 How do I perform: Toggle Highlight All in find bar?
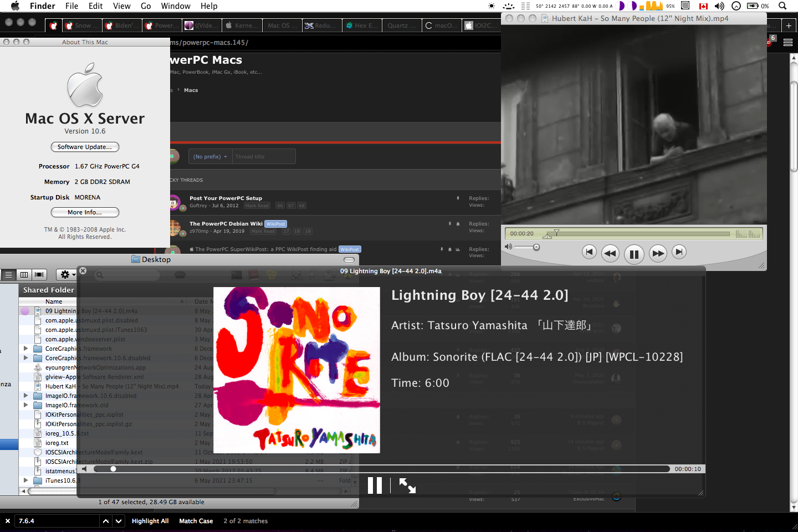coord(150,521)
